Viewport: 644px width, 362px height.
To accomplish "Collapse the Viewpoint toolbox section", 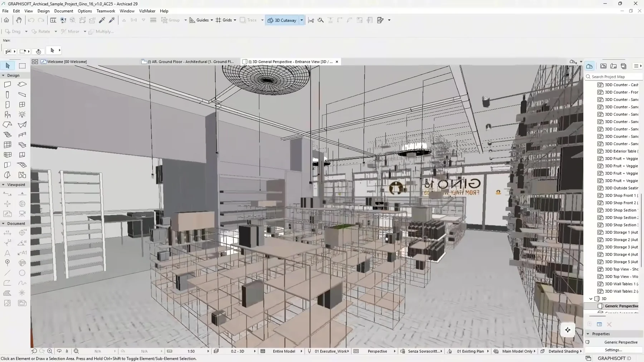I will pos(3,185).
